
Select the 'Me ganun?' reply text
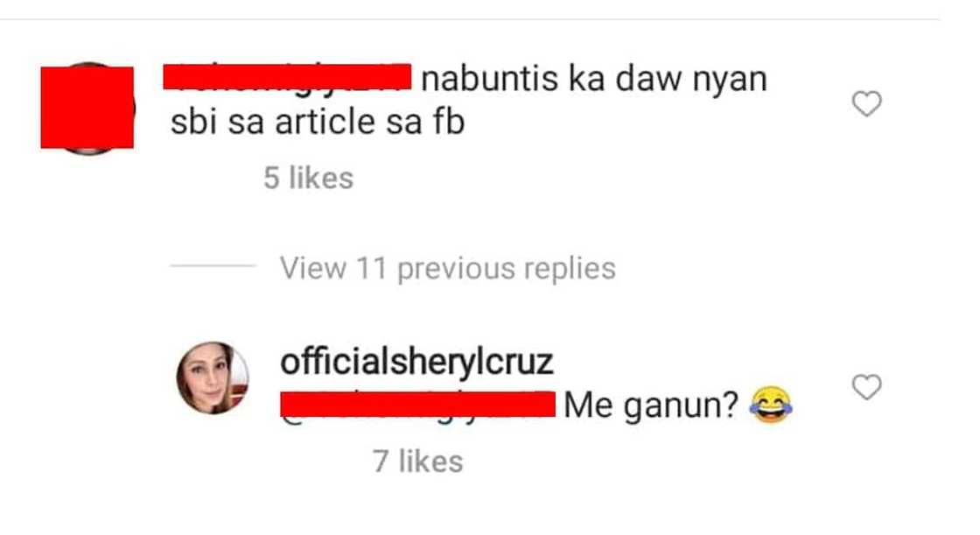(651, 405)
